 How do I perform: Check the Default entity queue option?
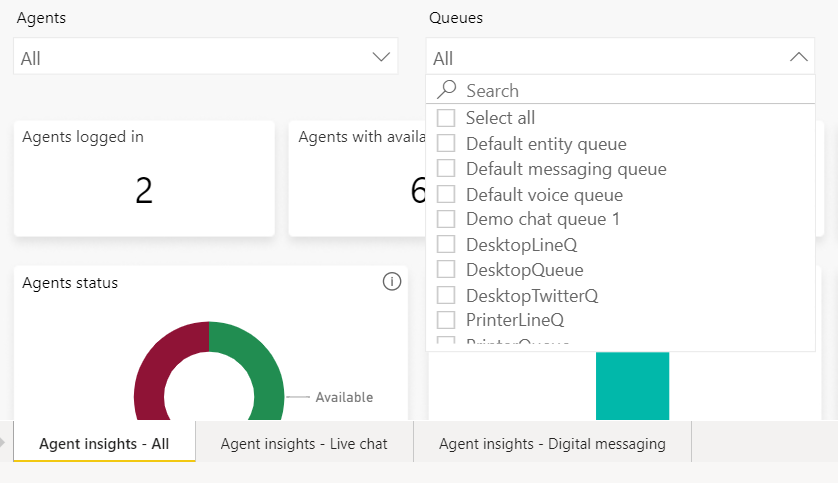[446, 144]
